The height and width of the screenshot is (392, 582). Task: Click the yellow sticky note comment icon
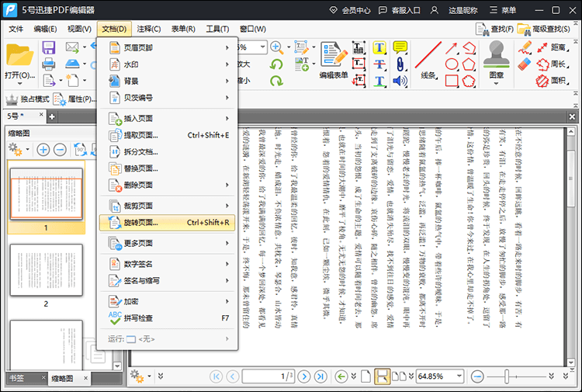pyautogui.click(x=400, y=47)
